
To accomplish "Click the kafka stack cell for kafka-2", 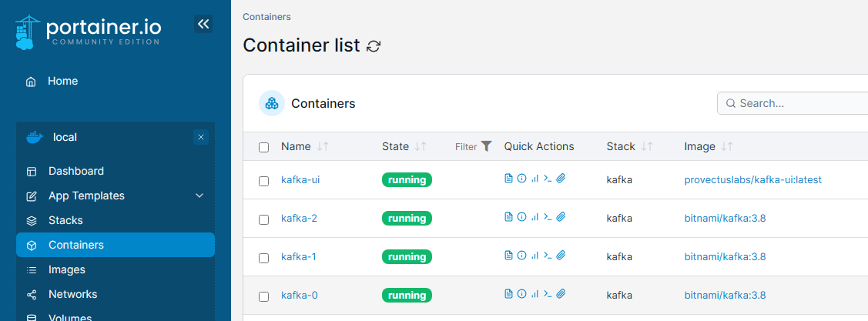I will point(619,219).
